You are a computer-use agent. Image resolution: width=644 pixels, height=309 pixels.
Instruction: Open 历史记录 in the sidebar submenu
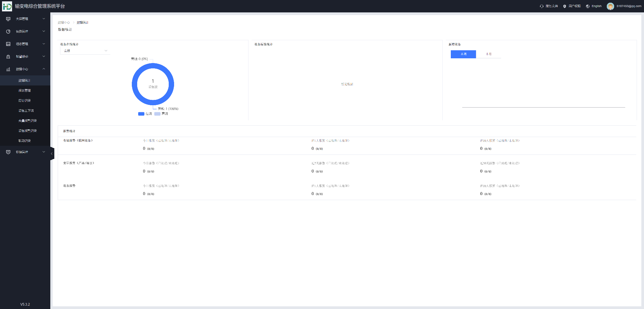point(24,101)
